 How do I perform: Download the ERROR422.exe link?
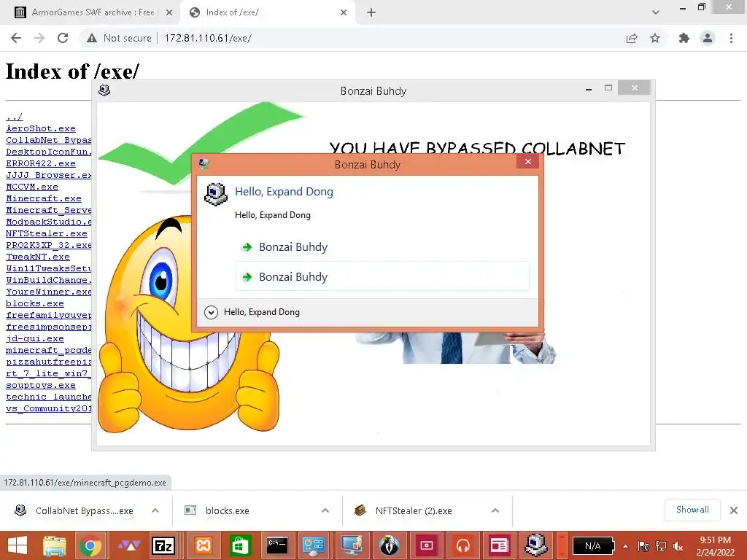(41, 163)
